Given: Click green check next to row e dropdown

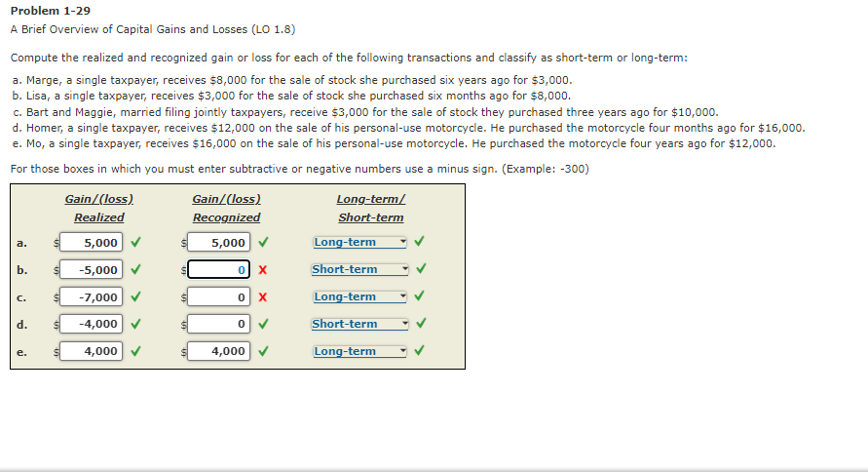Looking at the screenshot, I should [x=420, y=350].
